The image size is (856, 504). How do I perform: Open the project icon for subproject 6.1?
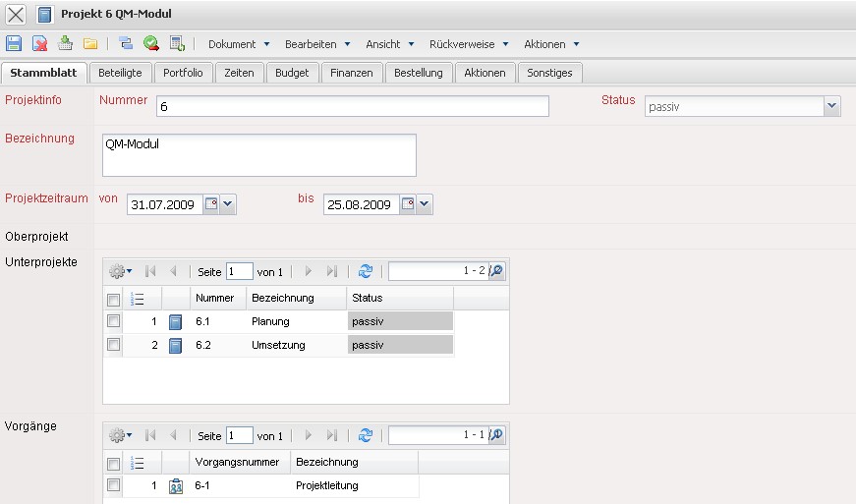176,321
